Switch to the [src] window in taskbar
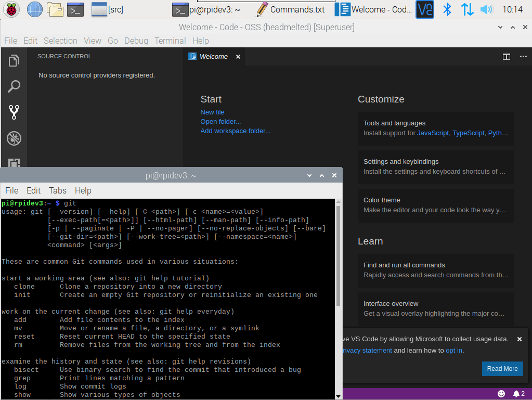532x400 pixels. (x=108, y=9)
